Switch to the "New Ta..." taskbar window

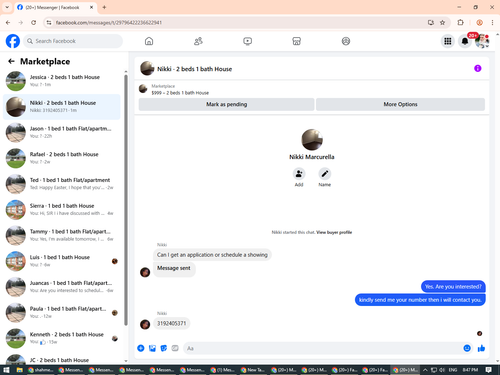(x=253, y=370)
